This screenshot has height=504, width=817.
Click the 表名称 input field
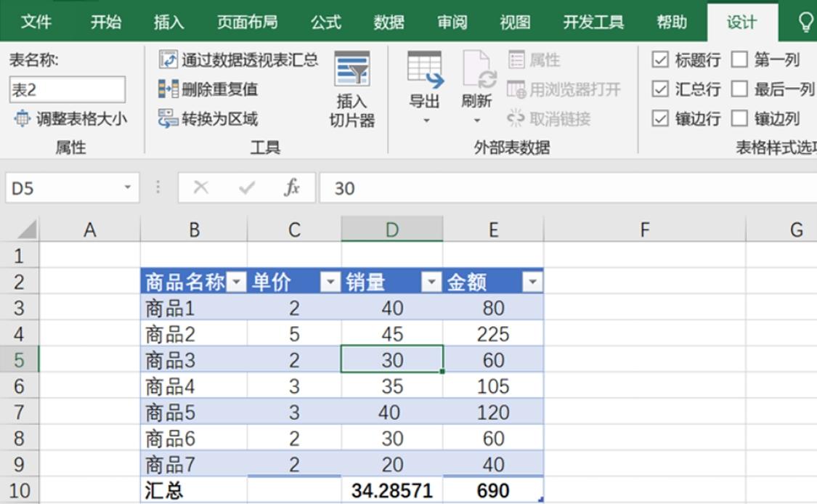tap(67, 90)
